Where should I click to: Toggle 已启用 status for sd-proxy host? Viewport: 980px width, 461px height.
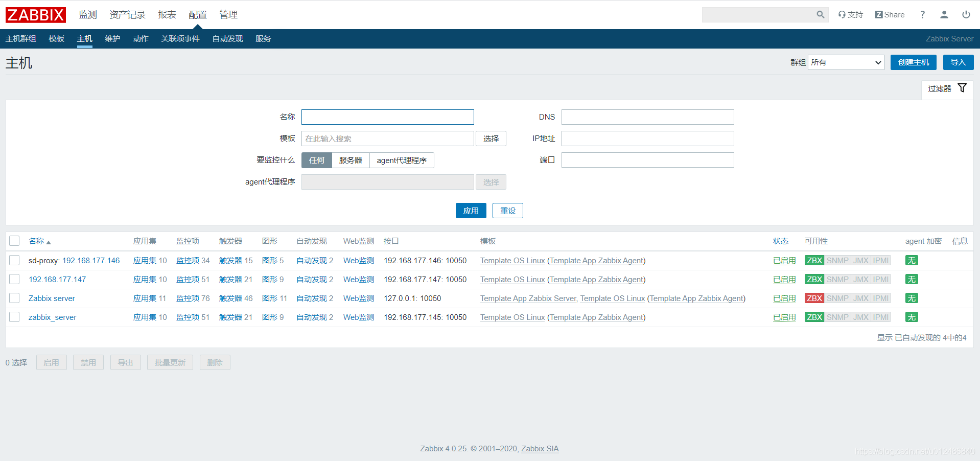pos(784,261)
